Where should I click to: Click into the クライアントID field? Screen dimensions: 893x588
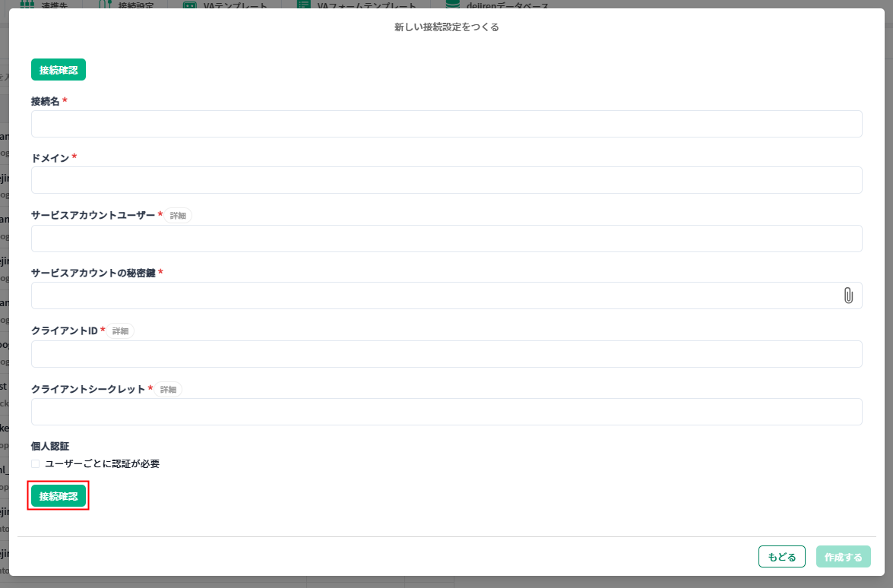pyautogui.click(x=446, y=354)
